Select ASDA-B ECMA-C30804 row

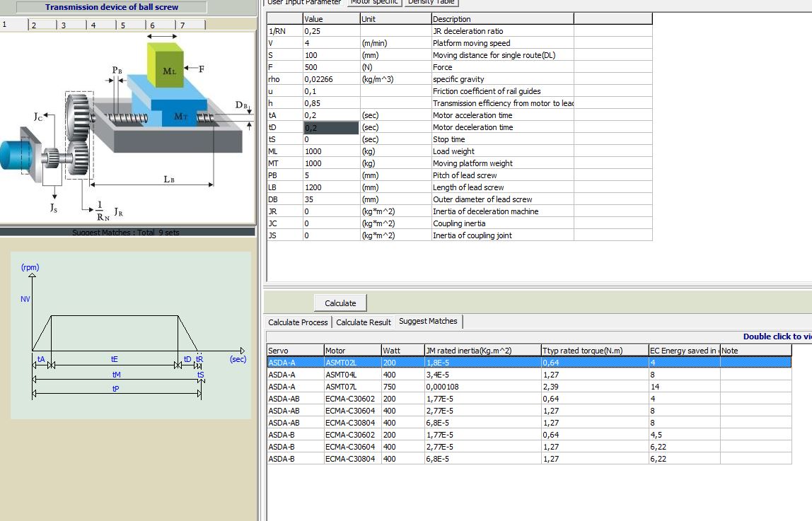(529, 458)
